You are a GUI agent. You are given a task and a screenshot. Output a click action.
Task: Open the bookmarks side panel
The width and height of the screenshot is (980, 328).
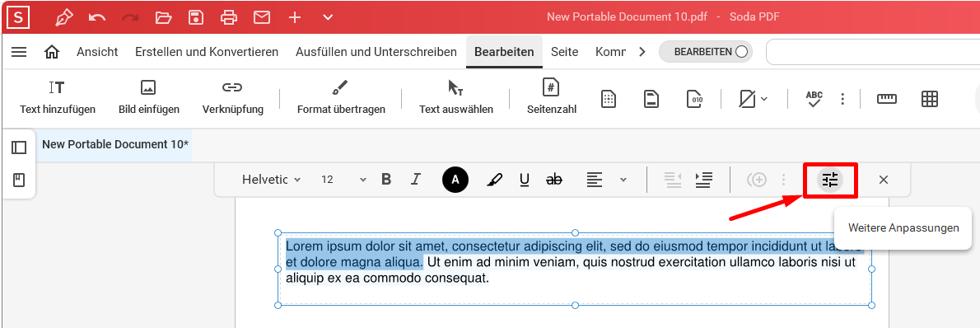(19, 180)
